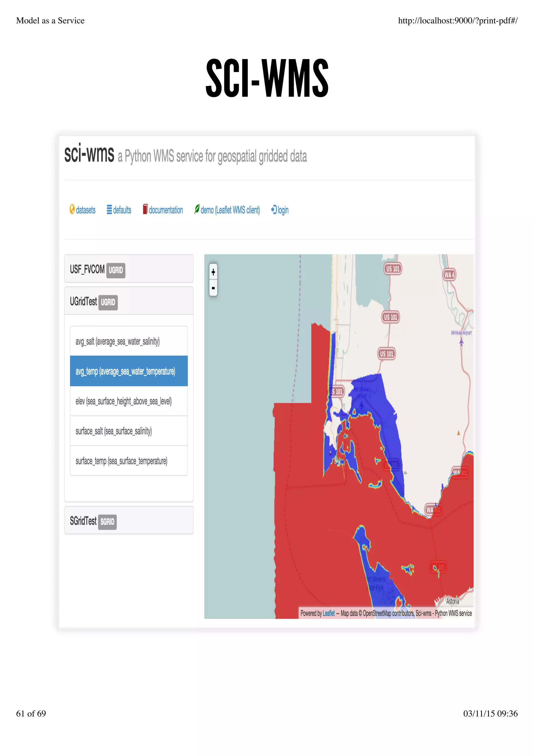Click the globe icon beside datasets

pyautogui.click(x=72, y=209)
